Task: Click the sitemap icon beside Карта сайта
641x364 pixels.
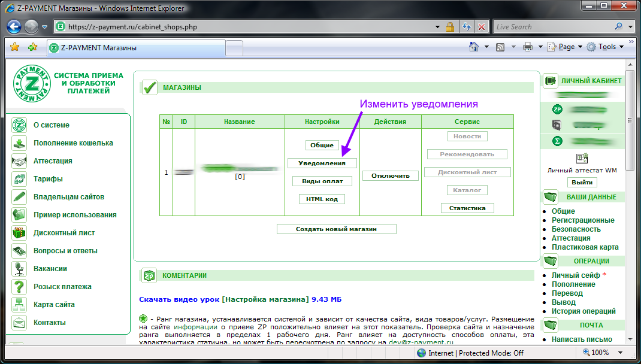Action: 19,305
